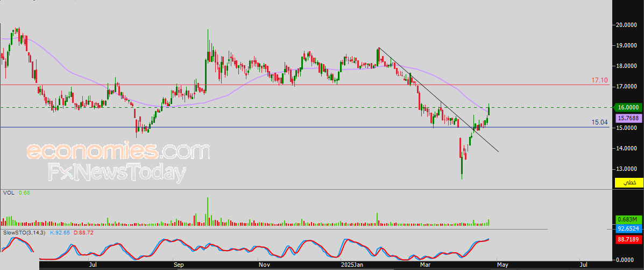Select the 15.04 support level label
Image resolution: width=644 pixels, height=270 pixels.
(x=600, y=122)
